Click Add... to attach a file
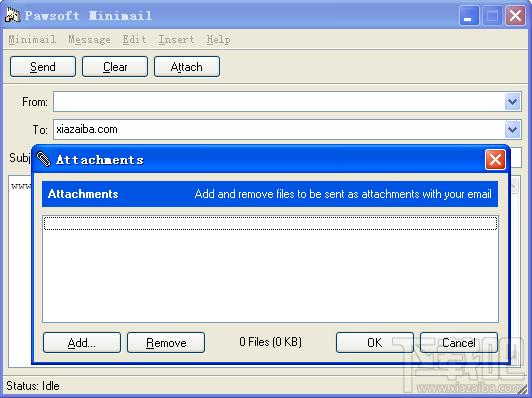This screenshot has height=398, width=532. coord(82,343)
